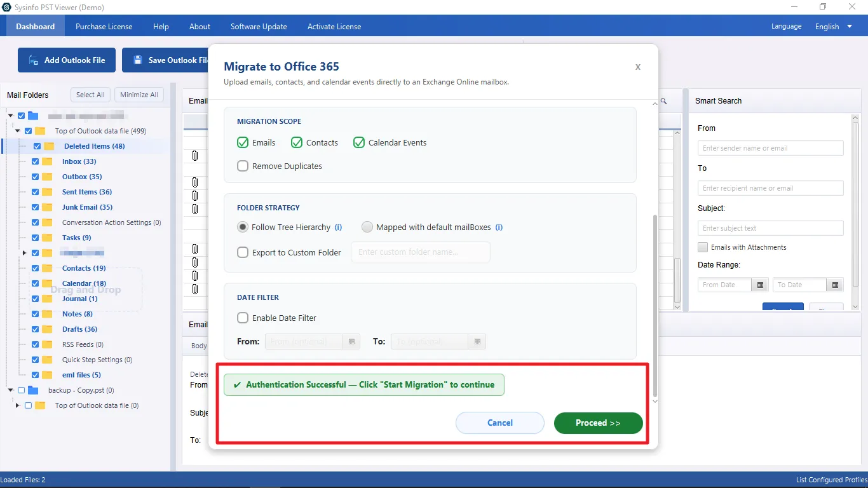Image resolution: width=868 pixels, height=488 pixels.
Task: Click the folder icon beside Drafts (36)
Action: [x=47, y=329]
